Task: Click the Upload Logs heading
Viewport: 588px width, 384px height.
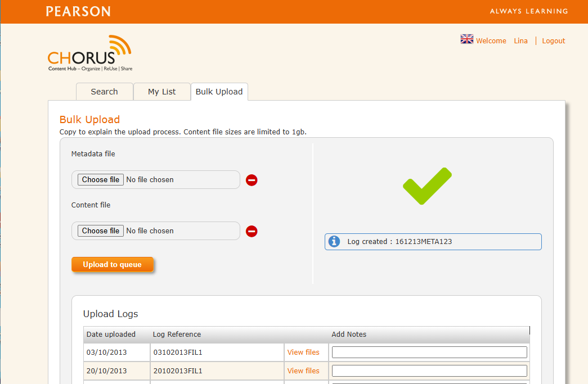Action: [x=111, y=314]
